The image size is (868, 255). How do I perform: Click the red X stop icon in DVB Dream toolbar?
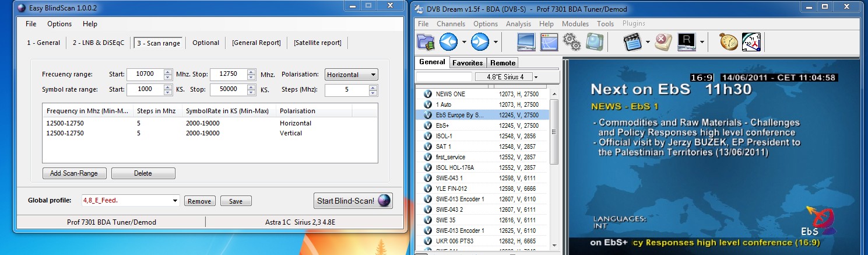pyautogui.click(x=663, y=42)
